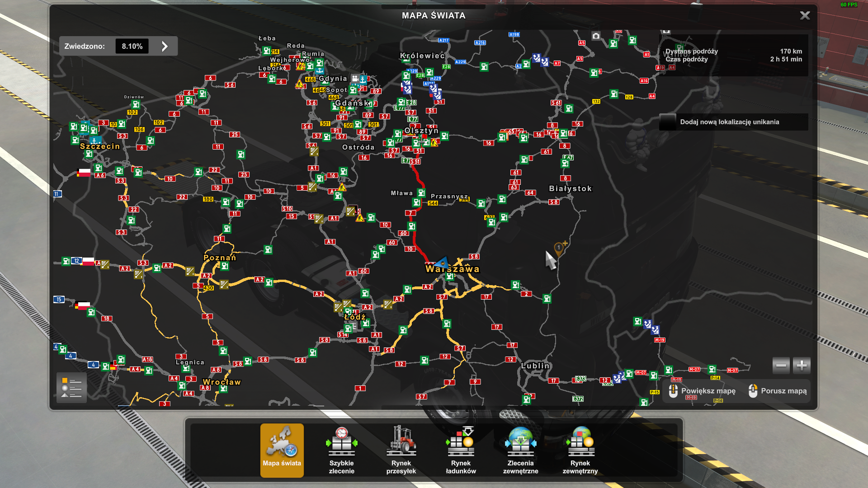Open the Mapa świata tab
The height and width of the screenshot is (488, 868).
[x=282, y=450]
